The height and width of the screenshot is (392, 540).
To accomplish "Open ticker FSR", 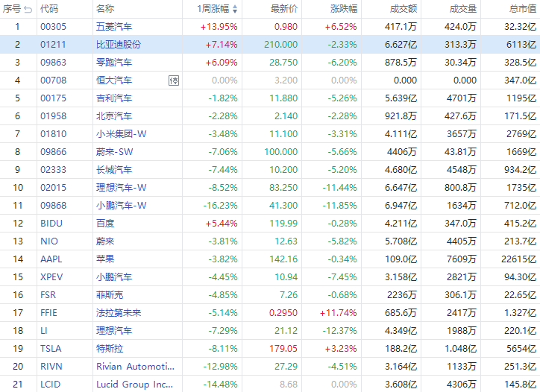I will 48,295.
